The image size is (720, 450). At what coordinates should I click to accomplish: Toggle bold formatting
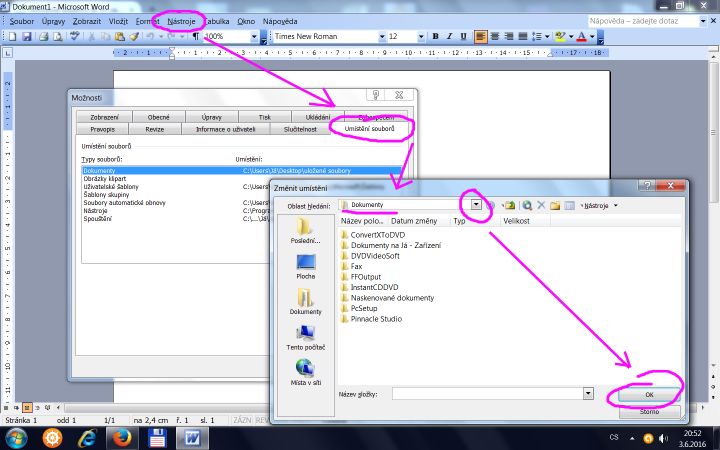pos(435,36)
